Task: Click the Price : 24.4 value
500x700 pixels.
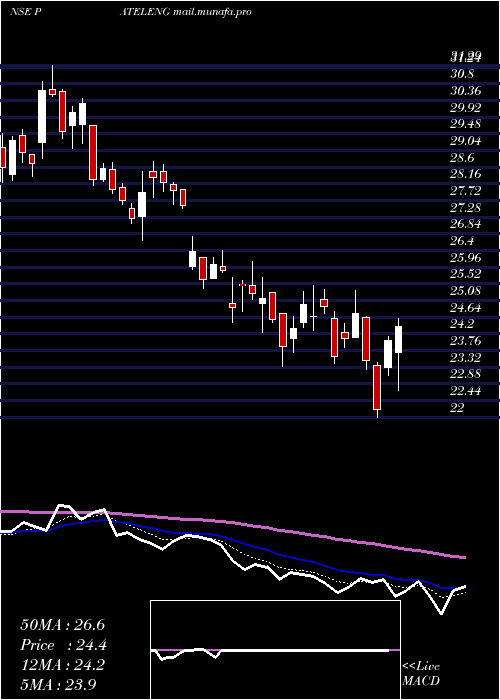Action: click(63, 645)
